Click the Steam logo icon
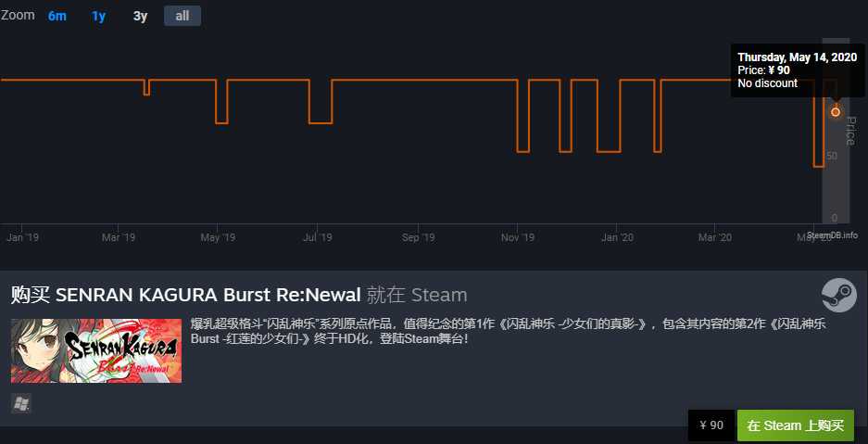Screen dimensions: 868x444 pos(839,295)
